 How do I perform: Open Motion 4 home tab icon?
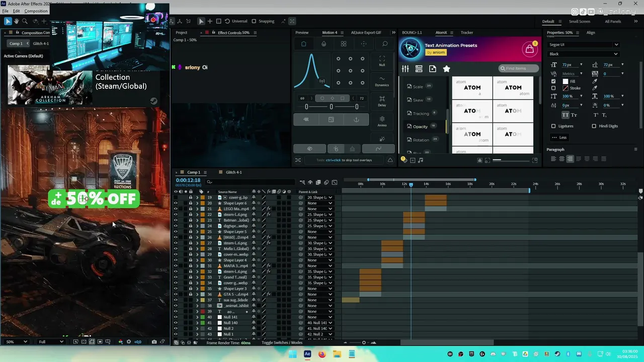tap(303, 44)
